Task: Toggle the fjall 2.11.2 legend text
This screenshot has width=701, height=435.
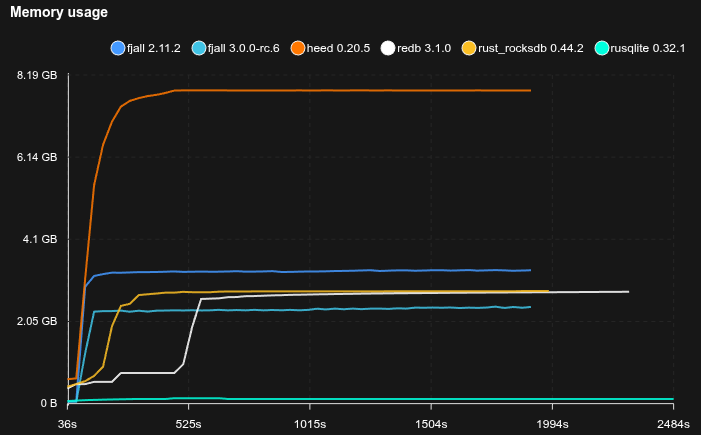Action: click(154, 48)
